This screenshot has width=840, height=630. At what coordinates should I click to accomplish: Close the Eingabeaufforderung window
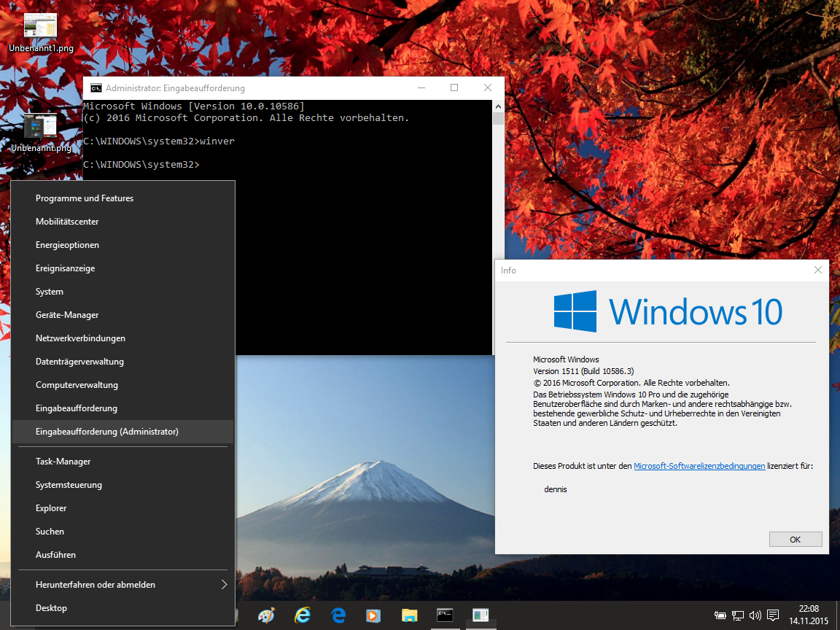(488, 87)
